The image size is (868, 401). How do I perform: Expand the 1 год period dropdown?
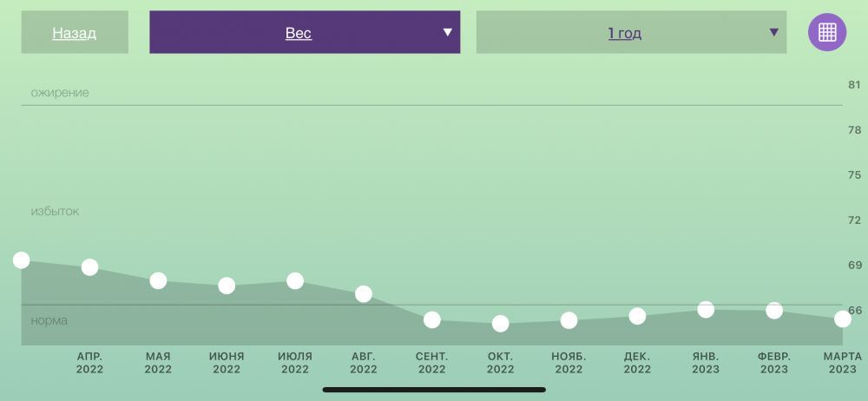point(631,33)
